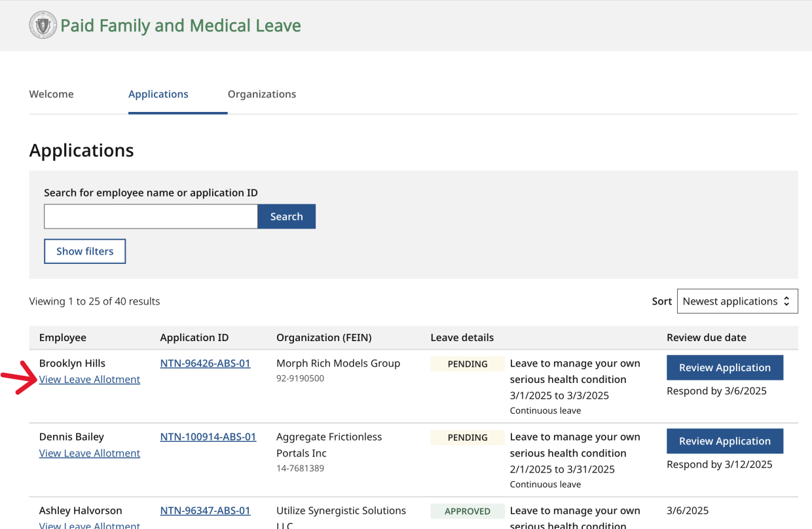Click review date 3/6/2025 in Ashley Halvorson row

688,511
